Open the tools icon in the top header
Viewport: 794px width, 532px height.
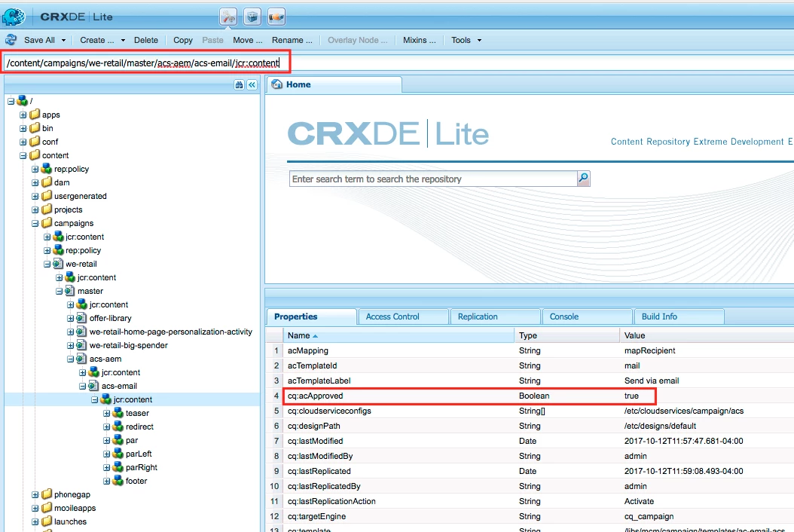point(228,17)
